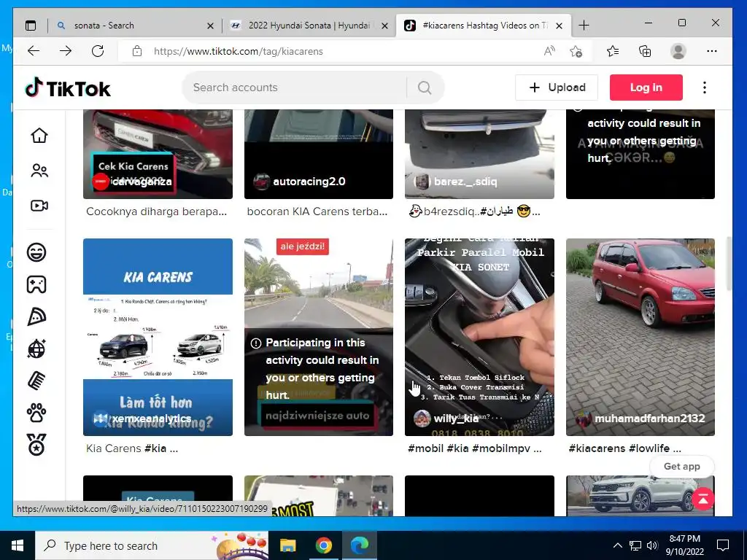
Task: Add this page to favorites star icon
Action: 576,51
